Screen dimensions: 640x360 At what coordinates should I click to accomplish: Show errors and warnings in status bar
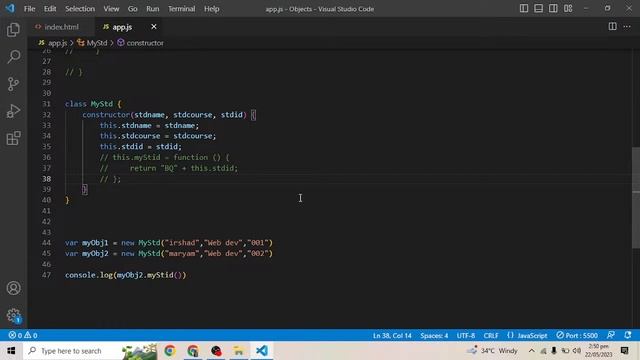click(23, 335)
